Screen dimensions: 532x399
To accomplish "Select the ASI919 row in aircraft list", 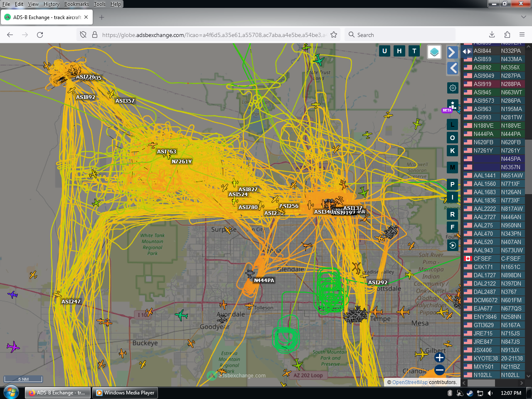I will coord(494,84).
